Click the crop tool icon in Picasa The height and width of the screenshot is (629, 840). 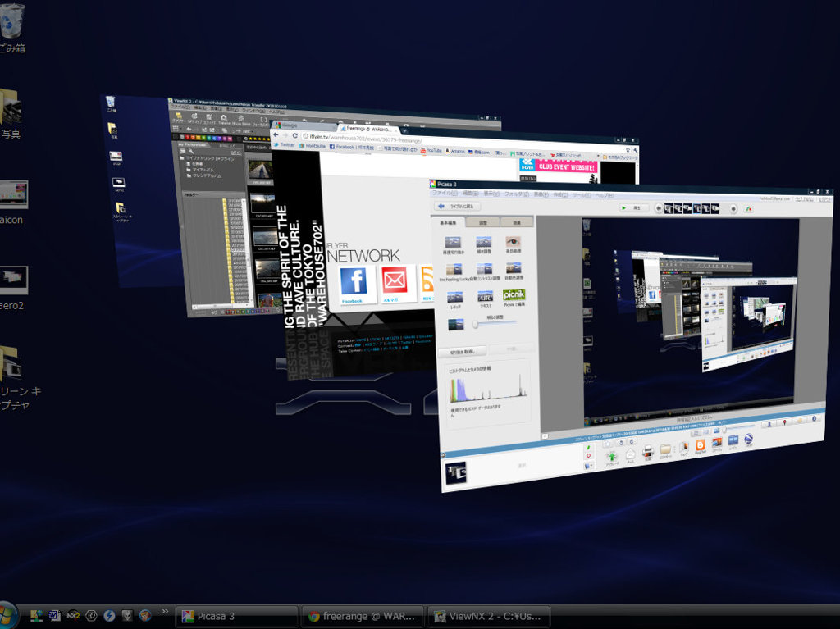tap(454, 243)
